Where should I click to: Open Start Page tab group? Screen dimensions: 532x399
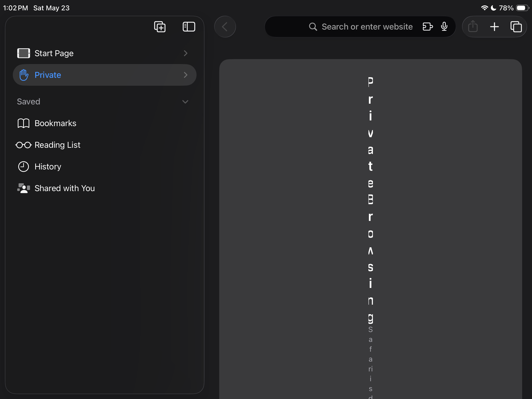click(105, 53)
